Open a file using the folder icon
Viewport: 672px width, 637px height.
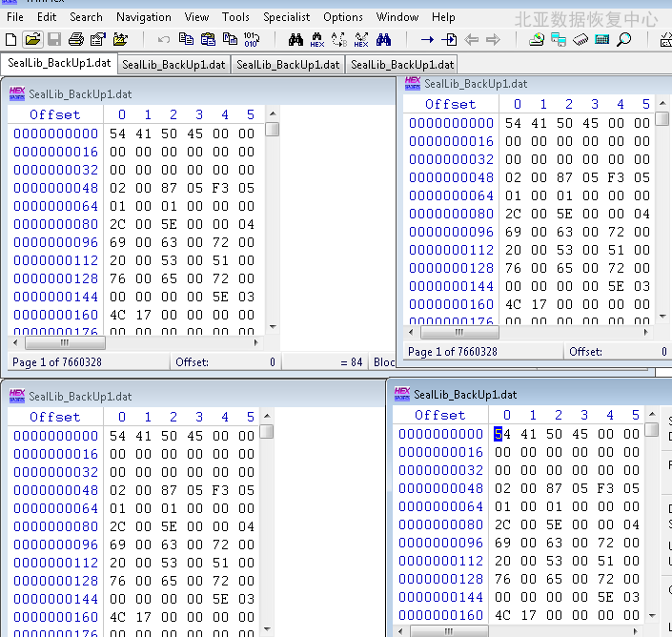click(x=32, y=40)
